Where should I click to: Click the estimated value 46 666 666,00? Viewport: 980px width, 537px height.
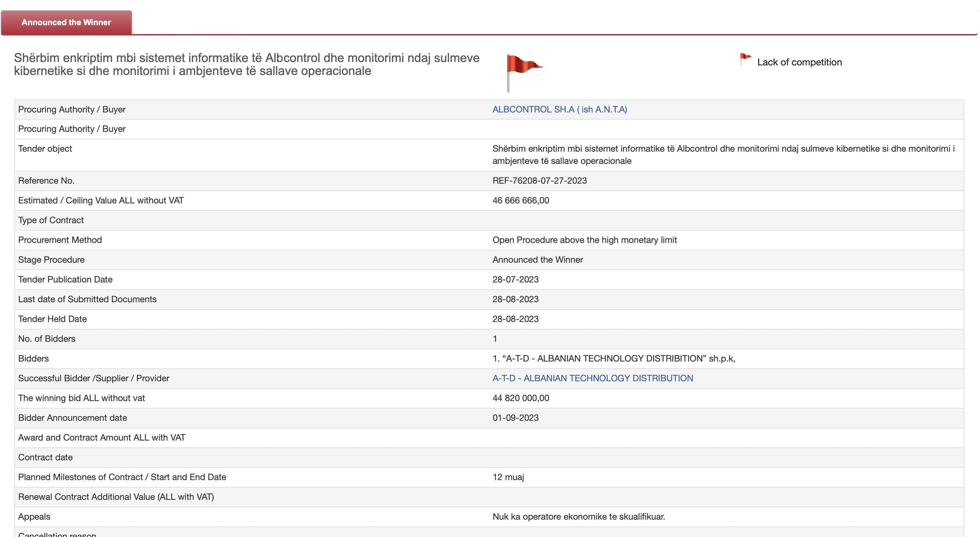(520, 200)
